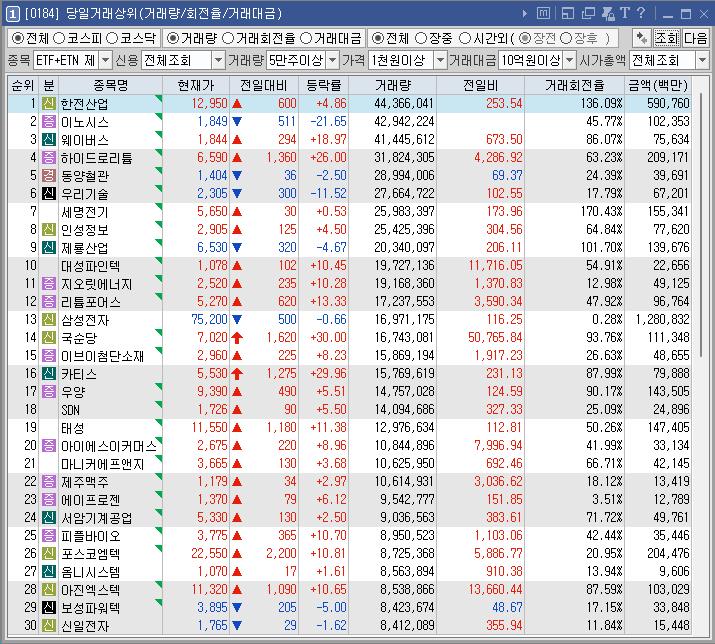This screenshot has width=715, height=644.
Task: Click the upper-limit arrow icon in 국순당 row
Action: 237,338
